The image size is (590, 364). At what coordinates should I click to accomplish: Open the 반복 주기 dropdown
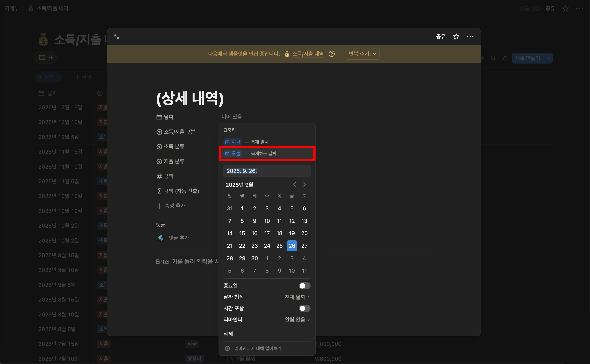click(362, 54)
